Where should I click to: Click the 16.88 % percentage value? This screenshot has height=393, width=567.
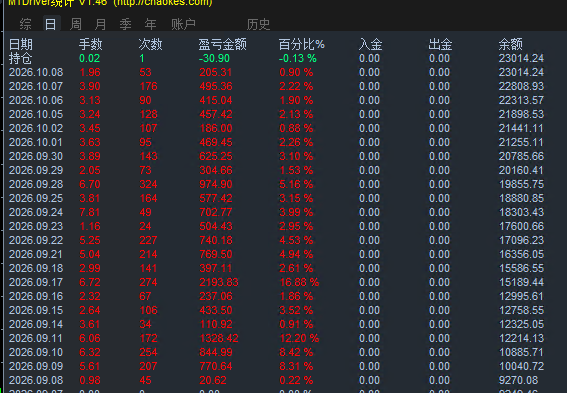coord(299,282)
